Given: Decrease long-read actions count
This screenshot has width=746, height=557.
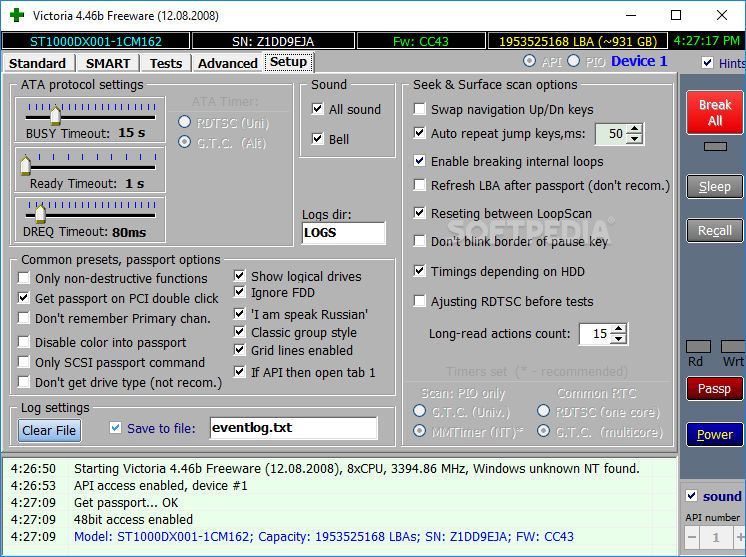Looking at the screenshot, I should point(618,338).
